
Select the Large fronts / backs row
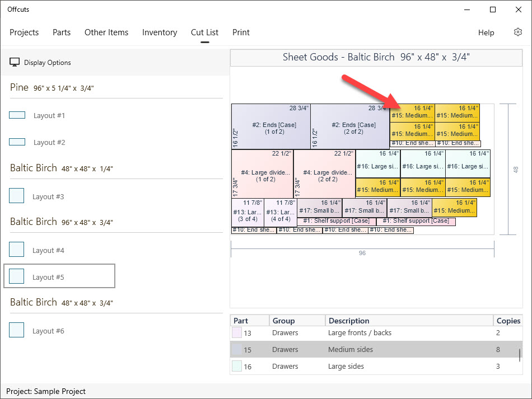click(x=376, y=333)
